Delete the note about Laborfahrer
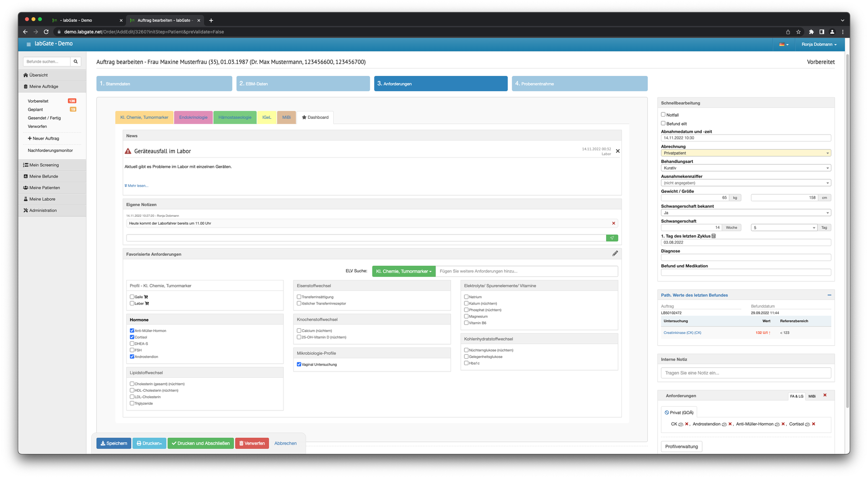Screen dimensions: 868x478 pyautogui.click(x=613, y=223)
